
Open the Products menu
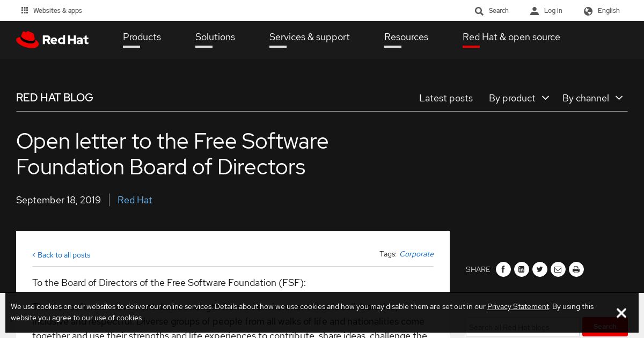[x=142, y=37]
